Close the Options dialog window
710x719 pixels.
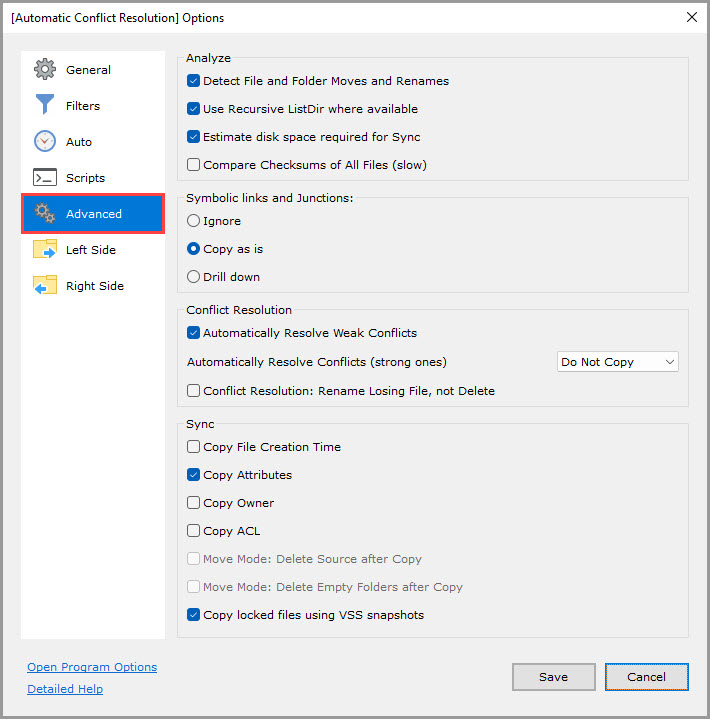coord(692,17)
